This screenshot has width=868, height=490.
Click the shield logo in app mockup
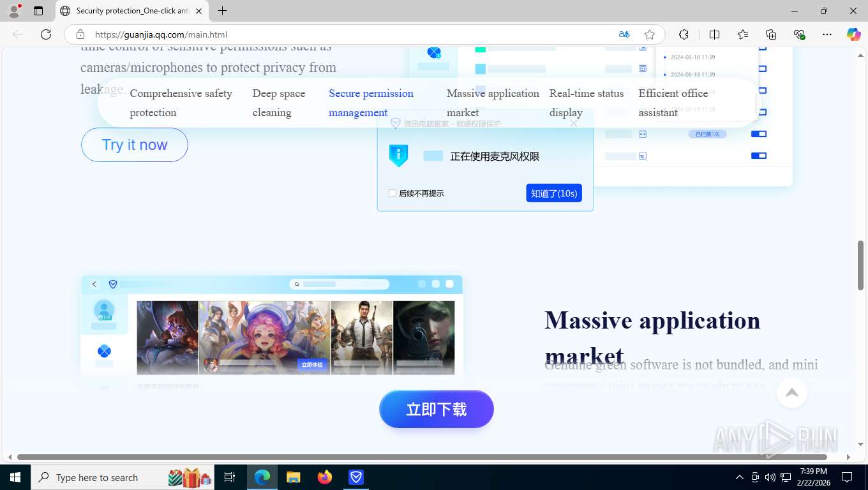pos(113,284)
